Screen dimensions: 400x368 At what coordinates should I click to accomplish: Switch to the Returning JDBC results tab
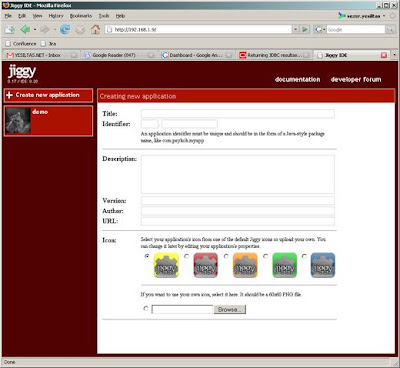coord(275,55)
